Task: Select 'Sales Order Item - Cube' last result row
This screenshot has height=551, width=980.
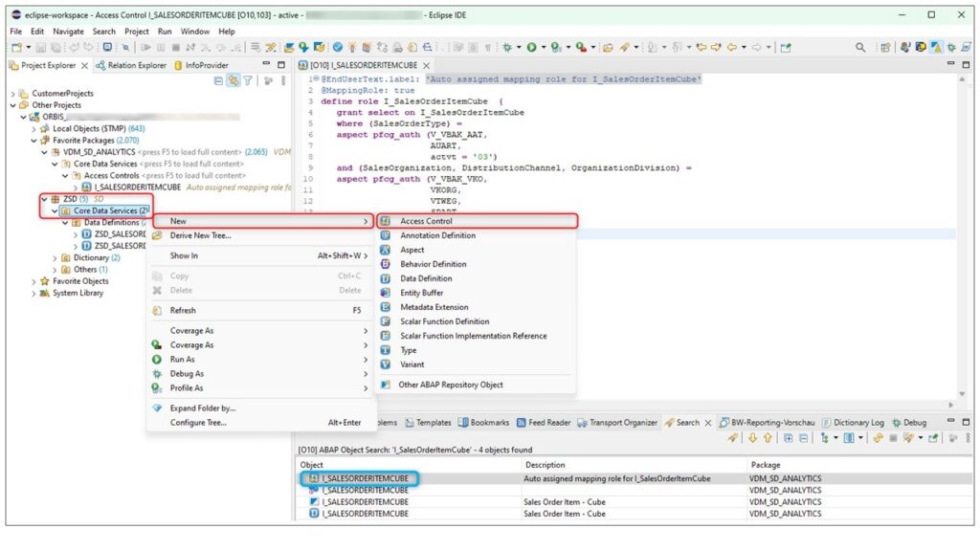Action: pos(634,514)
